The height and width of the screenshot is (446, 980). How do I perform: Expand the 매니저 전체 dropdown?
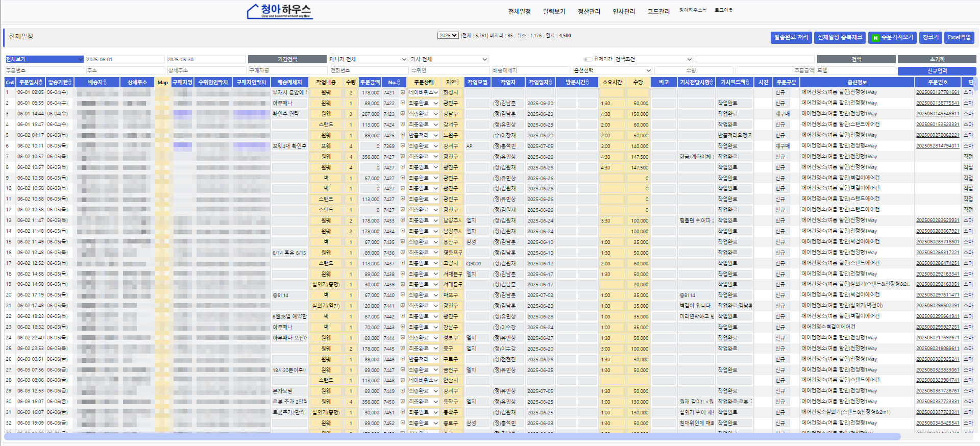point(367,59)
